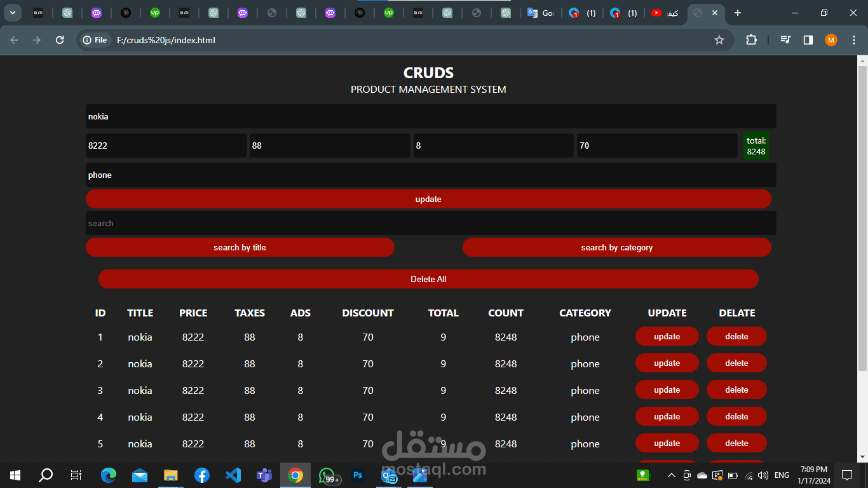The width and height of the screenshot is (868, 488).
Task: Click the search input field
Action: click(431, 223)
